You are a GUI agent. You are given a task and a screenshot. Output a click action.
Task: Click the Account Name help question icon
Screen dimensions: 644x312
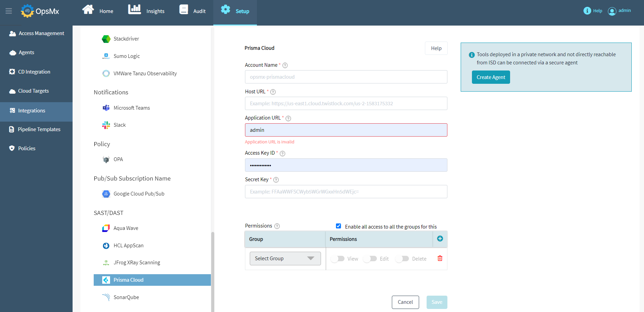tap(285, 65)
